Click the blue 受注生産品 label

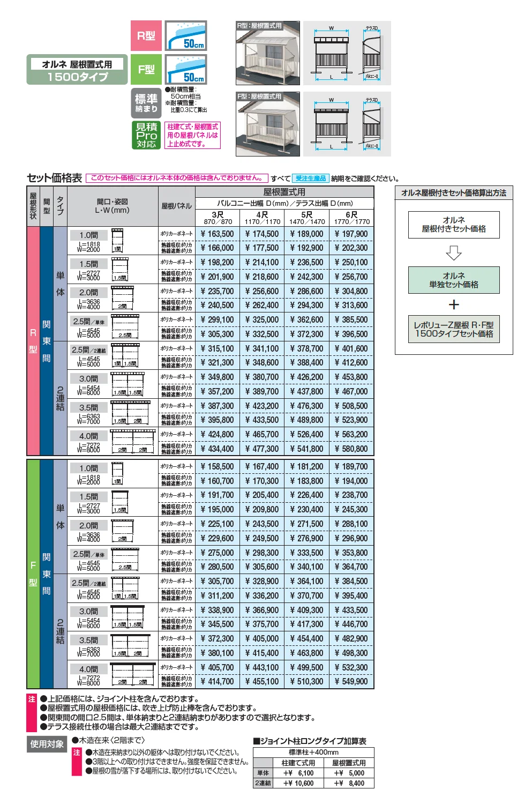(311, 178)
